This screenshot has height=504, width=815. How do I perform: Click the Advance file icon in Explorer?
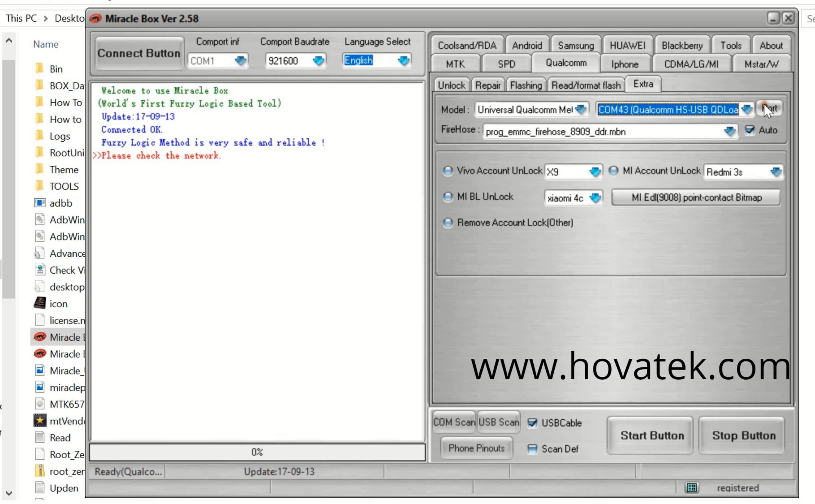(x=40, y=253)
